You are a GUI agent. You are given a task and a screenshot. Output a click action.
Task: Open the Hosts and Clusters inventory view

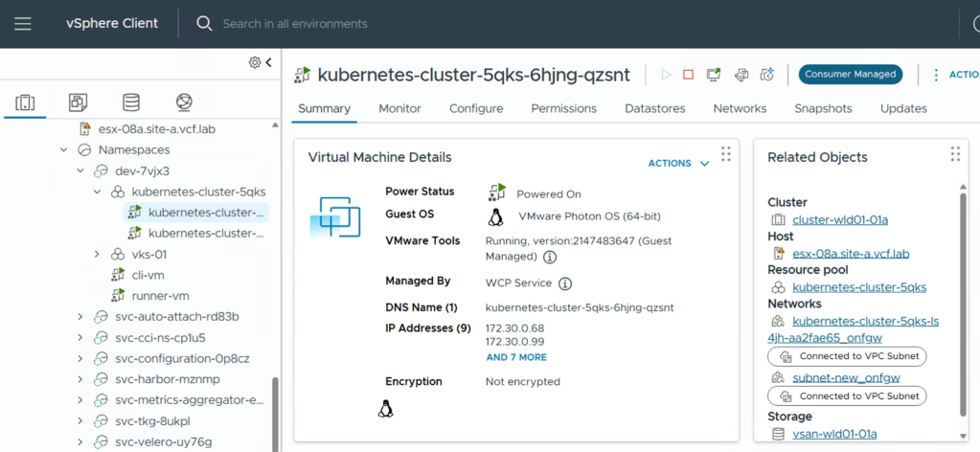click(x=25, y=102)
